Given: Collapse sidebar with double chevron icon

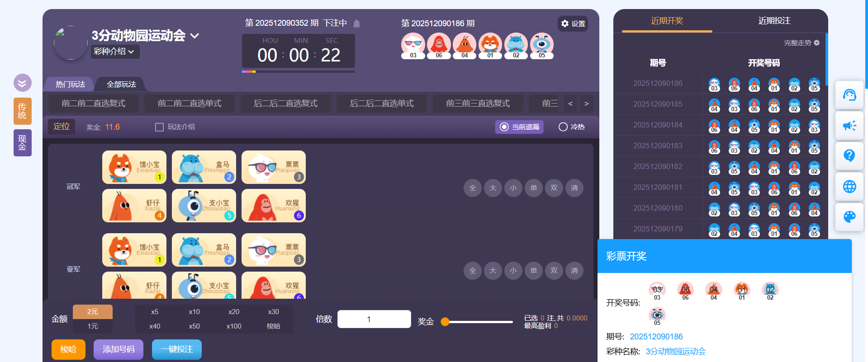Looking at the screenshot, I should [x=22, y=83].
